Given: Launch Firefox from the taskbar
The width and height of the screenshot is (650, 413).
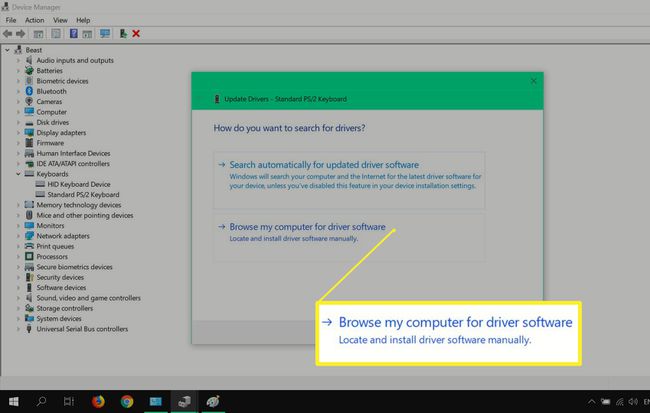Looking at the screenshot, I should tap(98, 401).
